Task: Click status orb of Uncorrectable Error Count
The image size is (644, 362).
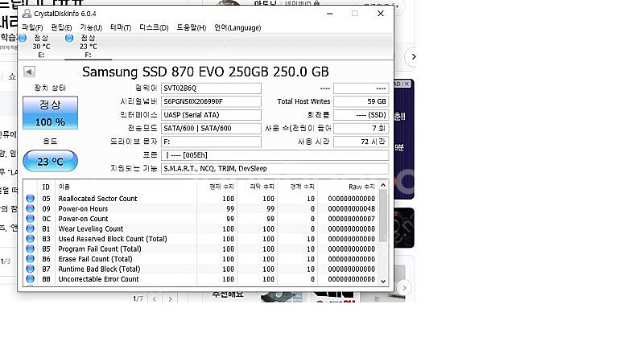Action: pyautogui.click(x=30, y=278)
